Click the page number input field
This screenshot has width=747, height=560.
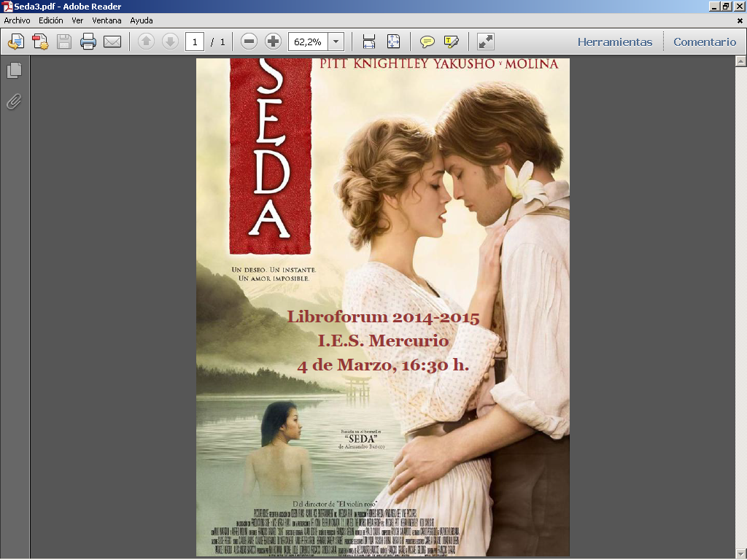coord(195,42)
